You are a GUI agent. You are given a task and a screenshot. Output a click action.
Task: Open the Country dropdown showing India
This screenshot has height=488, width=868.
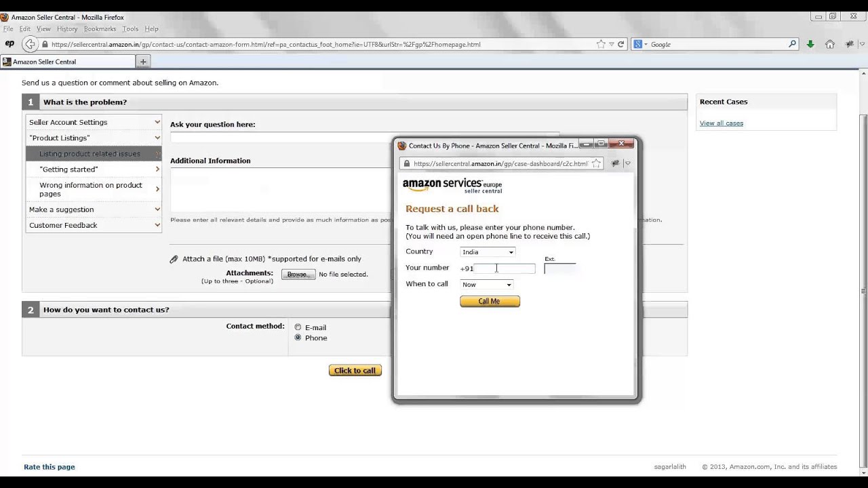(488, 252)
